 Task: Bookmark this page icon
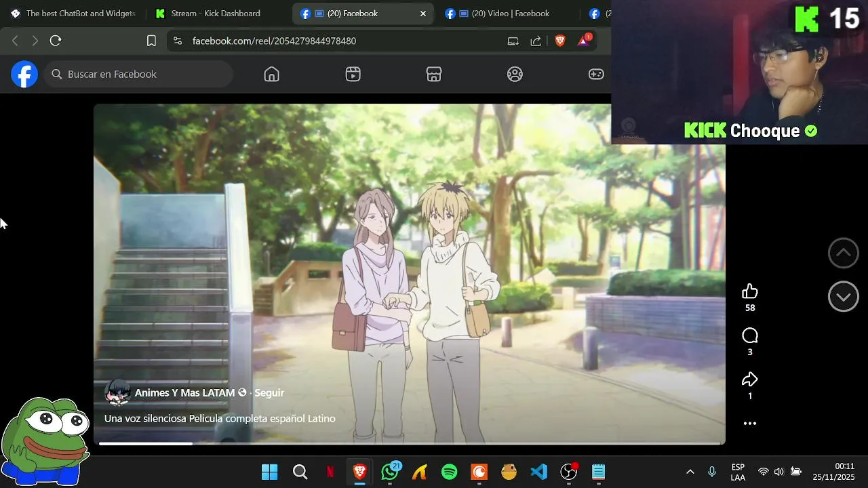click(x=151, y=41)
